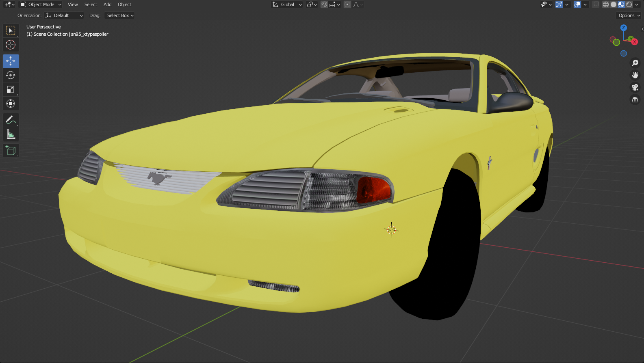
Task: Switch to the Scale tool
Action: [11, 89]
